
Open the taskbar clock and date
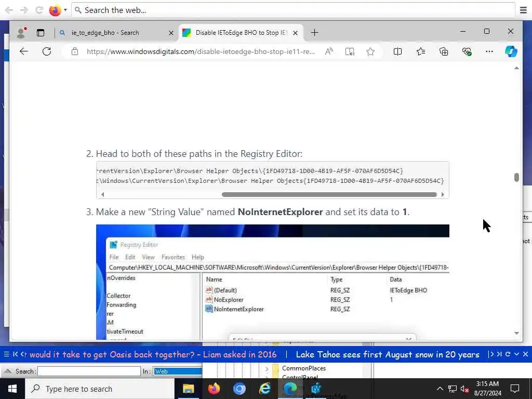point(487,389)
